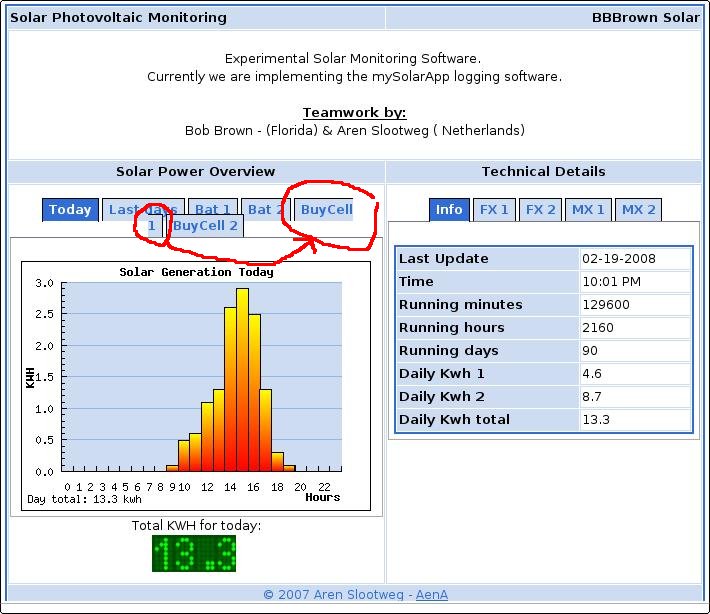Select the Info tab in Technical Details
The height and width of the screenshot is (614, 710).
pos(449,210)
